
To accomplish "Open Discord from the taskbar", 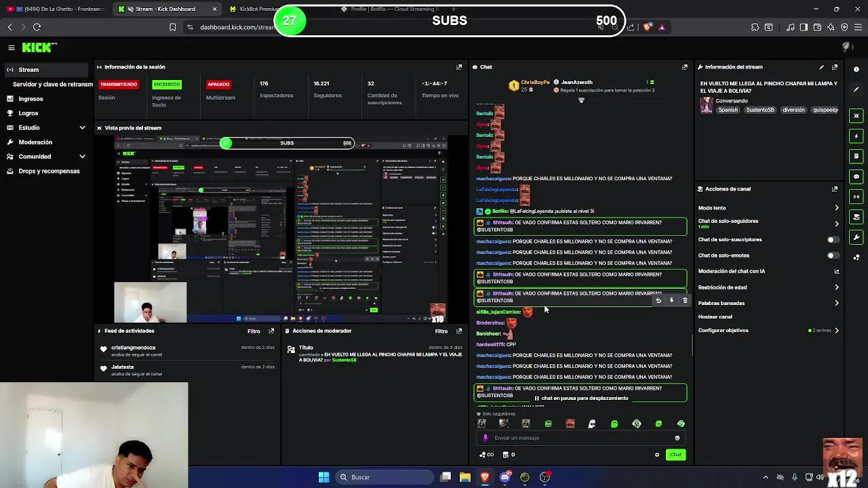I will click(505, 477).
